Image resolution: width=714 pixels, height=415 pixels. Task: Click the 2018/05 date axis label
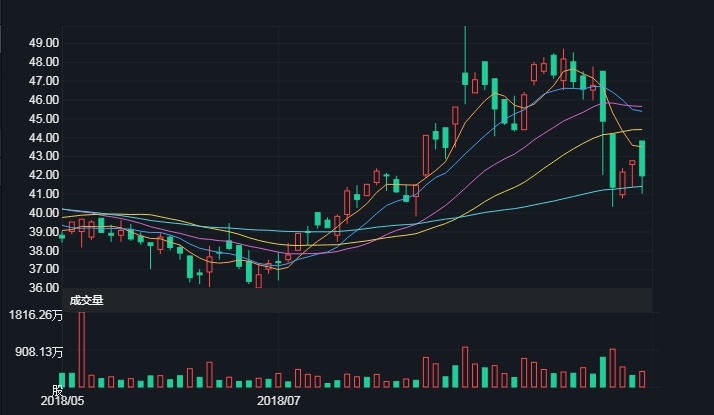63,401
